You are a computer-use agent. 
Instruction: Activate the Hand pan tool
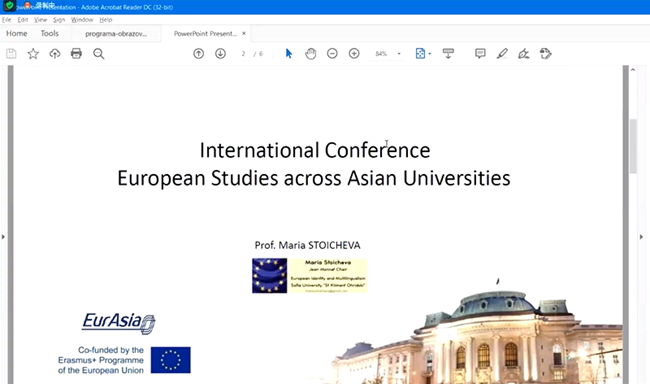[x=310, y=53]
